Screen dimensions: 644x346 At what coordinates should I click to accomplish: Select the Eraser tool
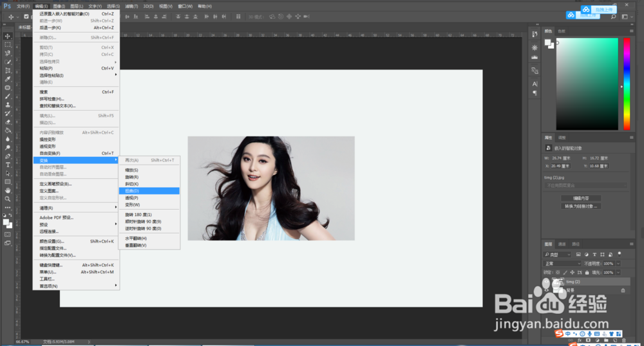point(7,122)
